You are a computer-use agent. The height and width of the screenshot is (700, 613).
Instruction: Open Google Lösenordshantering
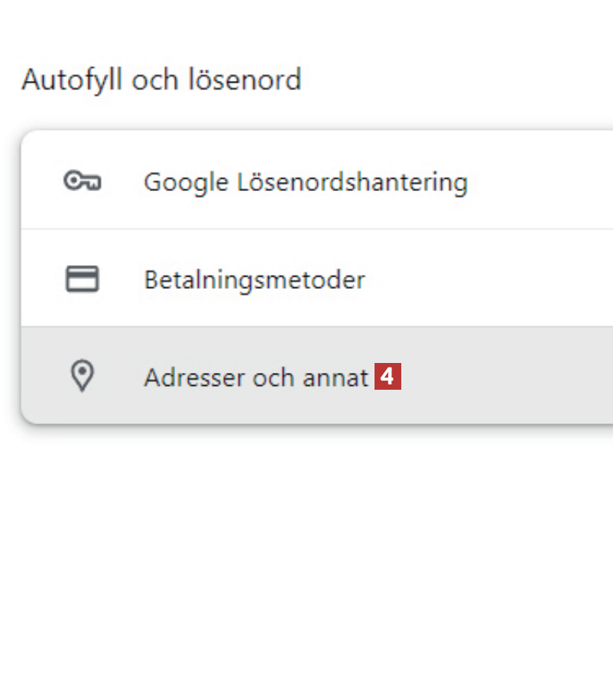[305, 182]
